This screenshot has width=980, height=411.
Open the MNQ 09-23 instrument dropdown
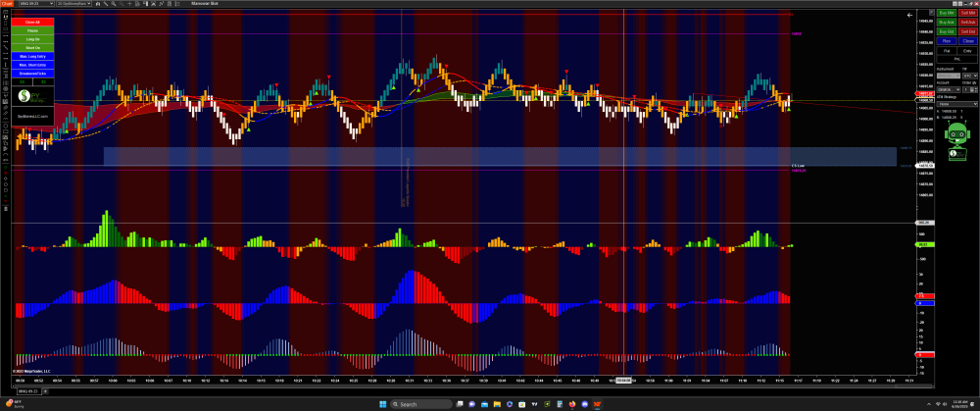[x=34, y=4]
